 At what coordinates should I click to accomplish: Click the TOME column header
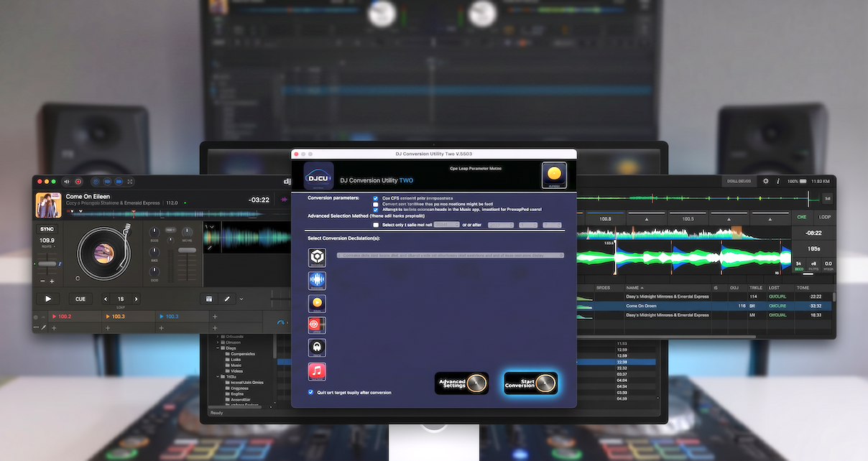click(803, 288)
